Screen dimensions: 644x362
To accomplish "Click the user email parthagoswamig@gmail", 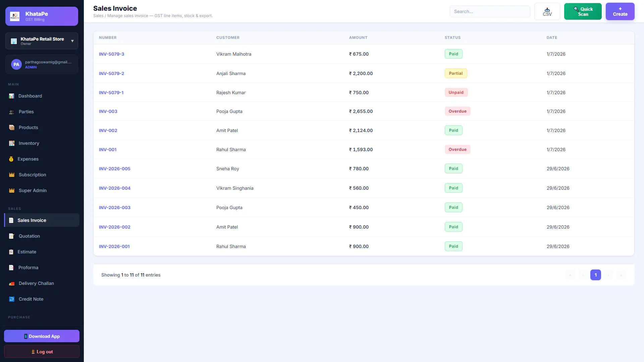I will [x=48, y=62].
